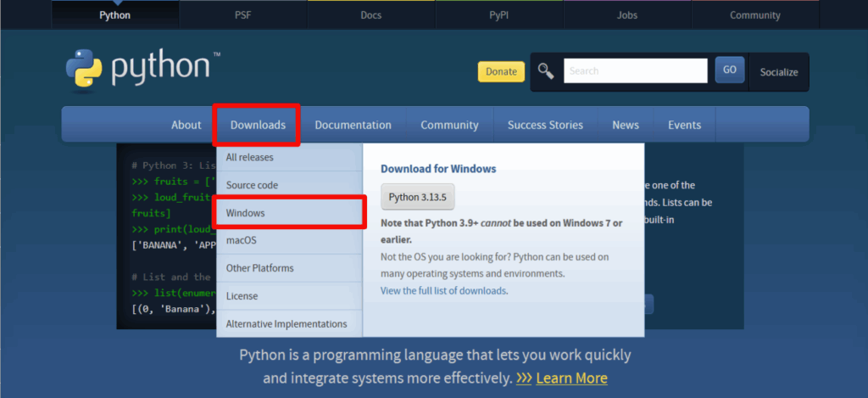Screen dimensions: 868x398
Task: Open the Documentation menu
Action: 353,125
